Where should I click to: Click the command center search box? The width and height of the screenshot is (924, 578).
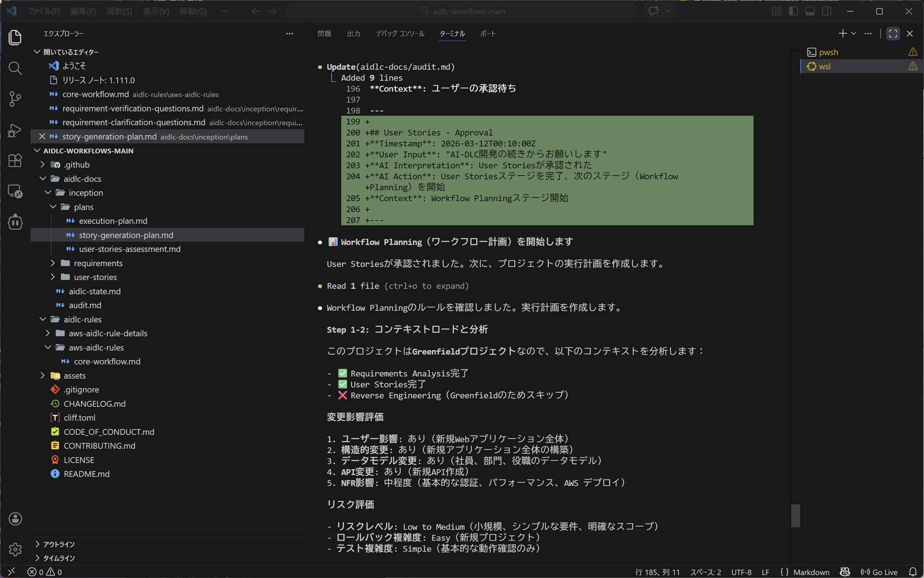click(x=462, y=11)
